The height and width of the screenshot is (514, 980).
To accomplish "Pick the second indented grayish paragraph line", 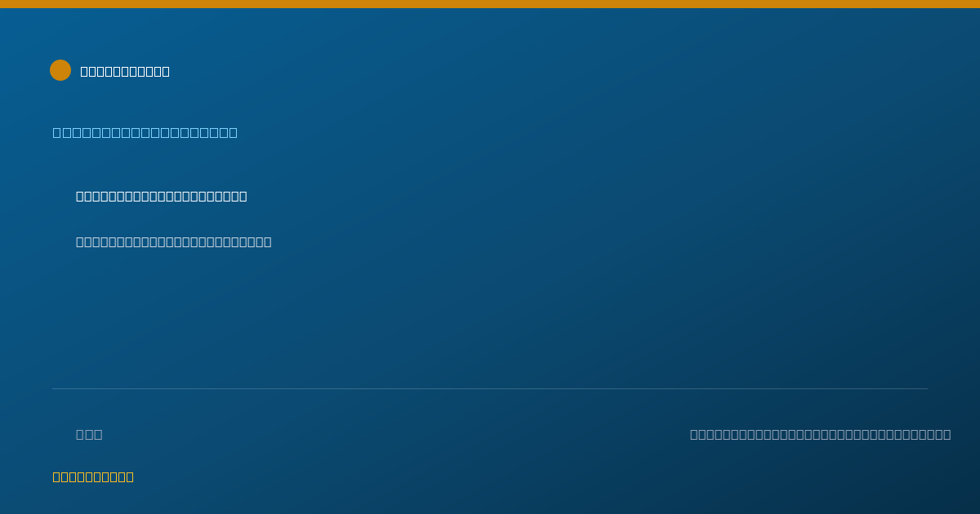I will (174, 241).
